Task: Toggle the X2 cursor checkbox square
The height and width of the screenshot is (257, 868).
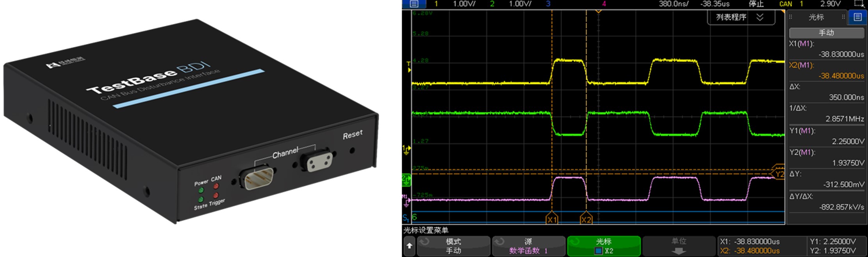Action: [x=599, y=251]
